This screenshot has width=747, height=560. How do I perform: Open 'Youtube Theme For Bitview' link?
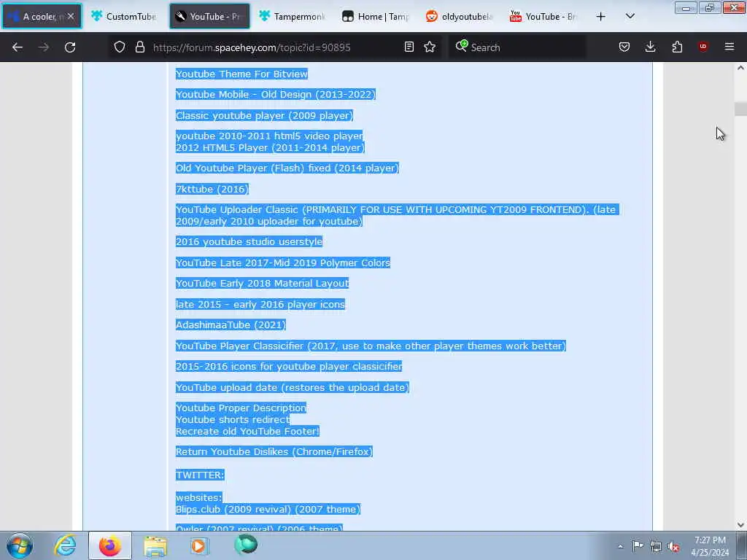coord(241,74)
